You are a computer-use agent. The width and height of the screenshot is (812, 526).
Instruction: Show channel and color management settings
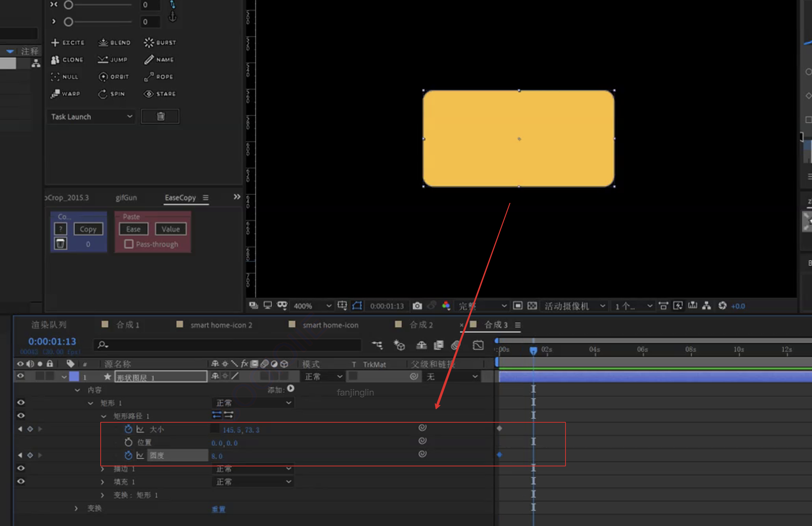coord(446,306)
